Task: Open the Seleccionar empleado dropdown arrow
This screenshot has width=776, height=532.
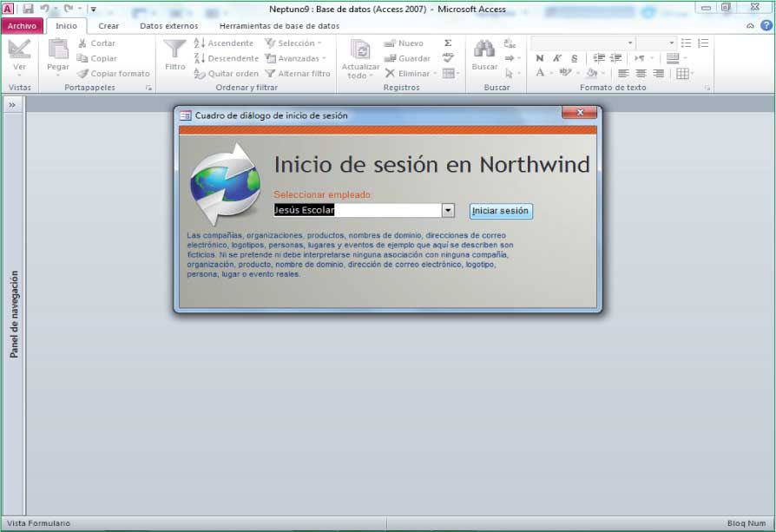Action: pyautogui.click(x=448, y=210)
